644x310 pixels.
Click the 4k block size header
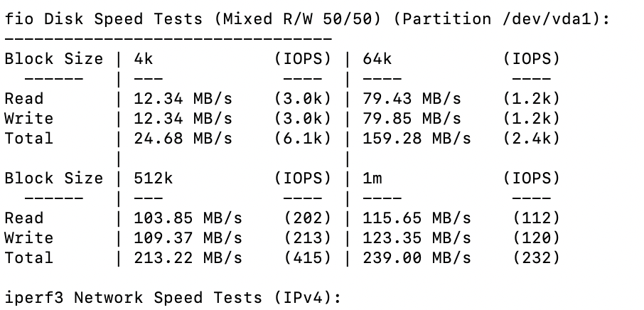(144, 59)
